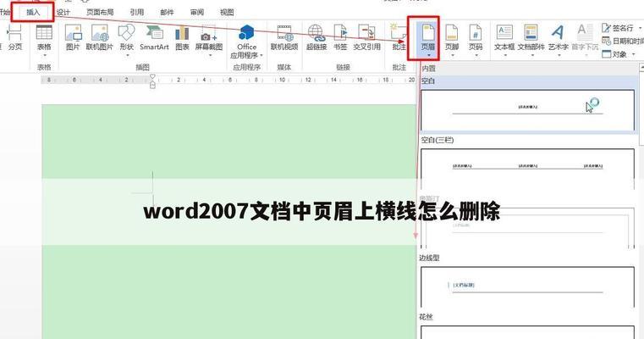Viewport: 644px width, 339px height.
Task: Expand the 表格 dropdown arrow
Action: 44,56
